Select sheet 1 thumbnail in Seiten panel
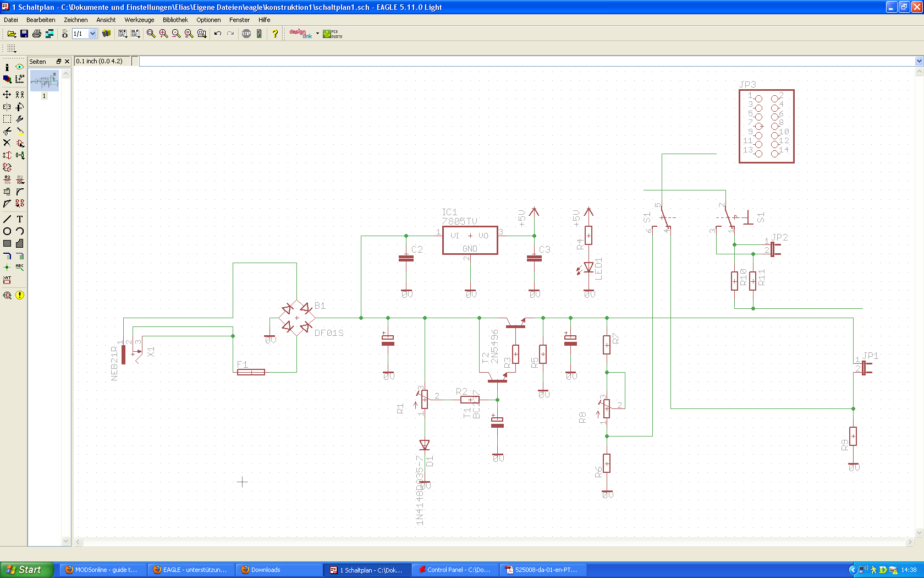Screen dimensions: 924x578 point(45,81)
